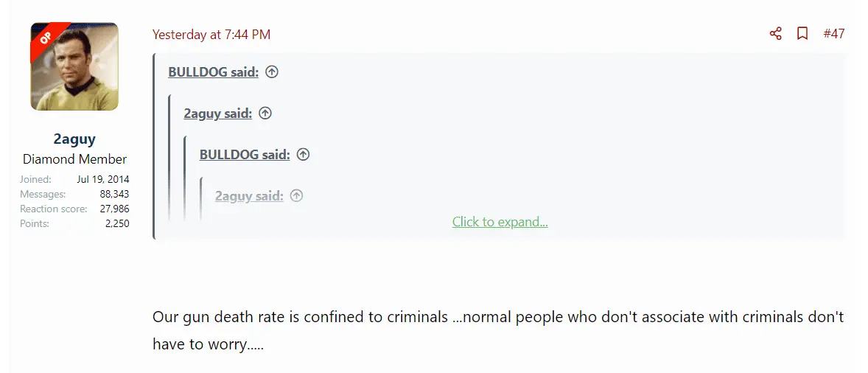This screenshot has width=868, height=373.
Task: Open the 2aguy username profile under the avatar
Action: click(74, 139)
